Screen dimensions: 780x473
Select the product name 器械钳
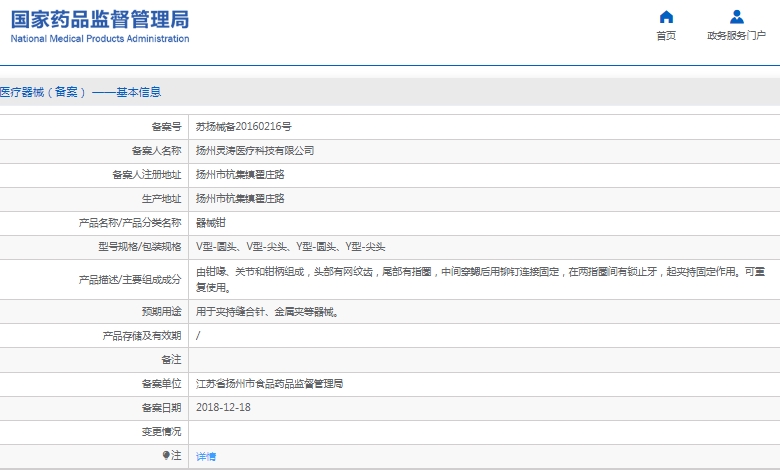(211, 223)
